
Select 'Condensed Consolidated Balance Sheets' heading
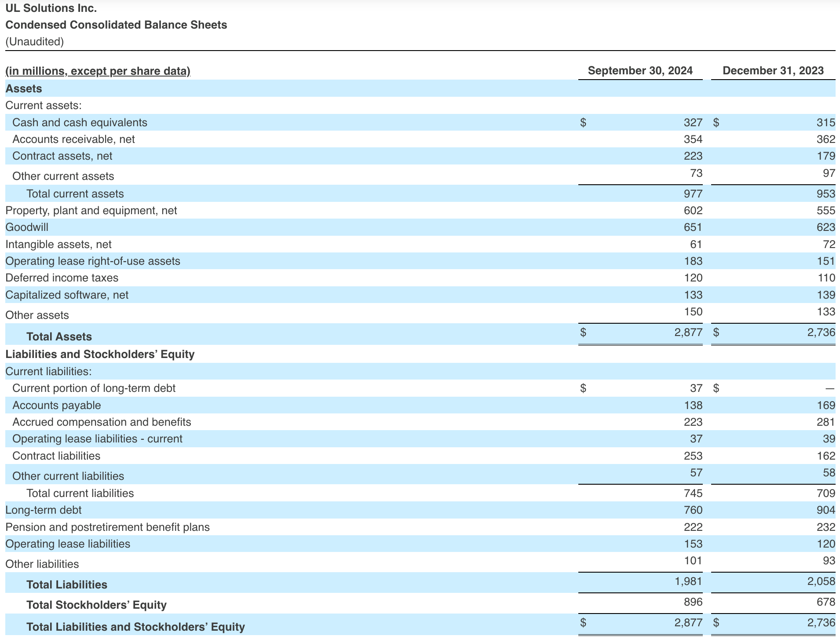point(116,25)
